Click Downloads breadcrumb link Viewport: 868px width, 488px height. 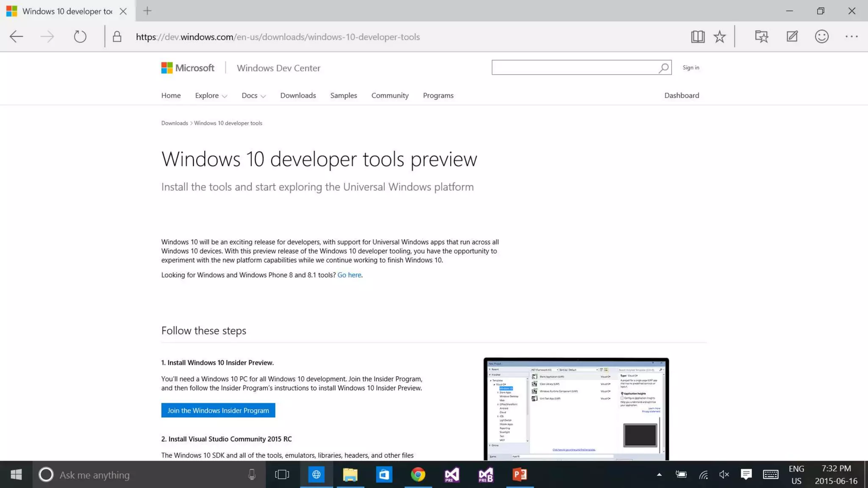pos(174,123)
